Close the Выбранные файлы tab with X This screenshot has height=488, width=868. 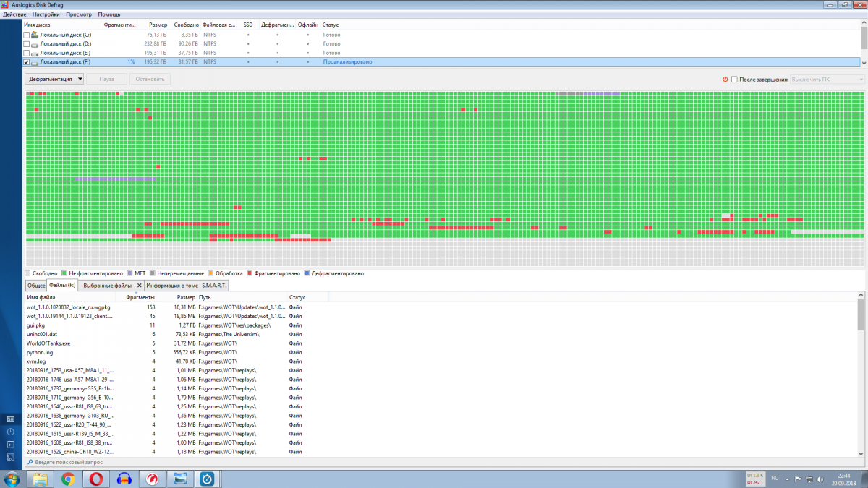point(139,286)
